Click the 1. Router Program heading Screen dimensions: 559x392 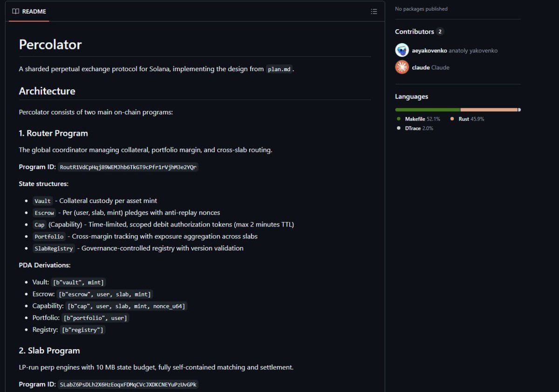(54, 133)
